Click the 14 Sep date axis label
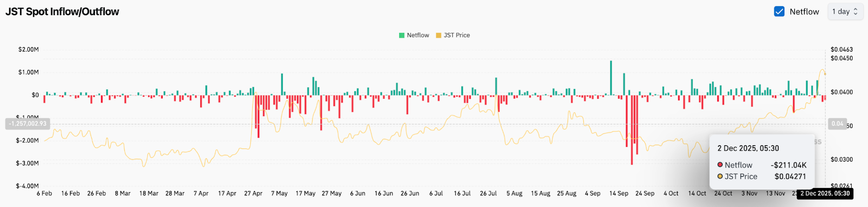868x207 pixels. [618, 193]
